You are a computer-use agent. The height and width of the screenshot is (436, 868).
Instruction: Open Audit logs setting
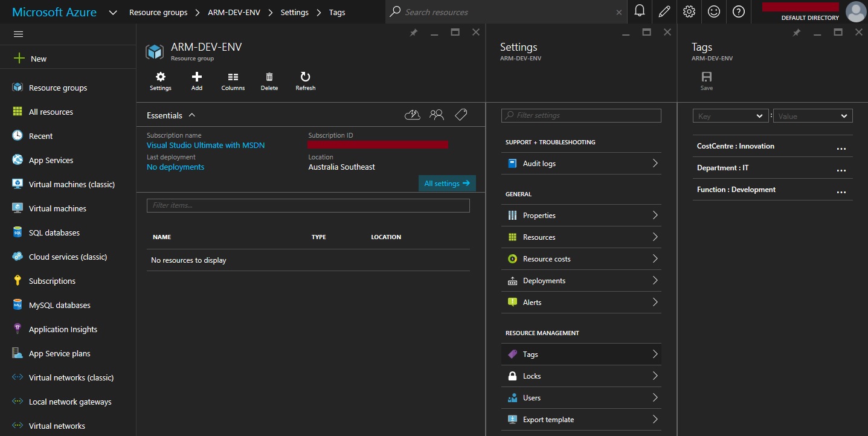(x=581, y=163)
